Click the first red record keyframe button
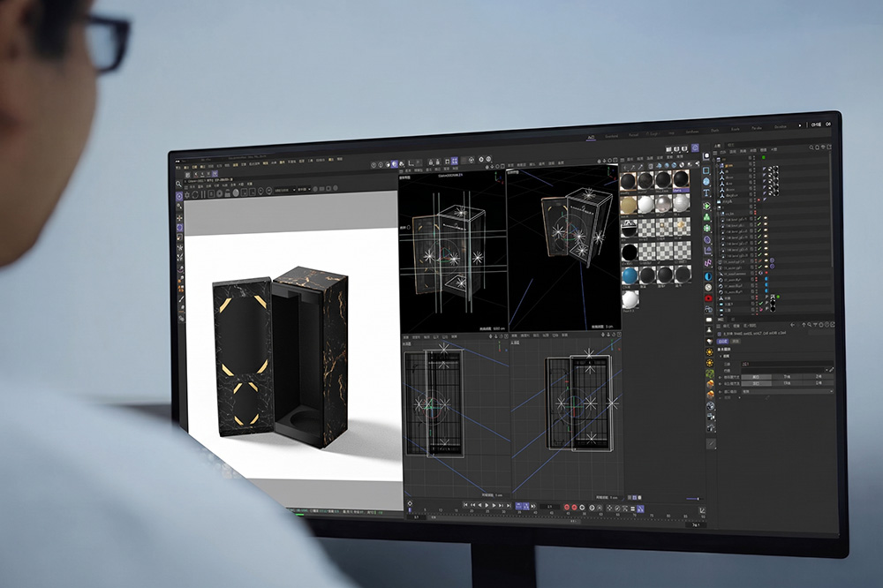883x588 pixels. [567, 508]
